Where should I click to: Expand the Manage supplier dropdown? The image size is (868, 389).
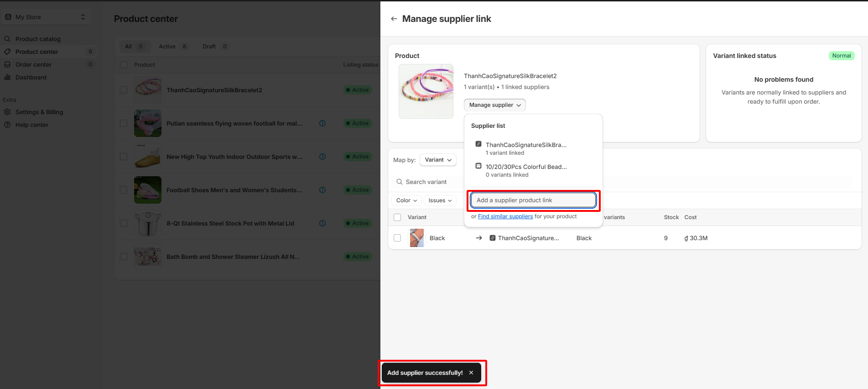(x=494, y=105)
